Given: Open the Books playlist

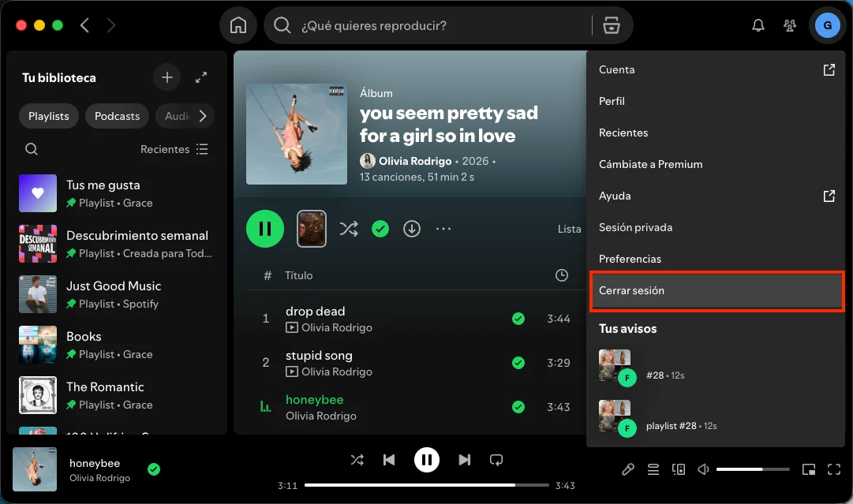Looking at the screenshot, I should coord(117,345).
